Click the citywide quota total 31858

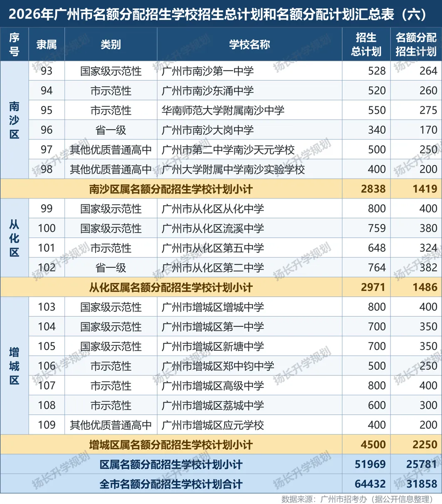coord(422,484)
